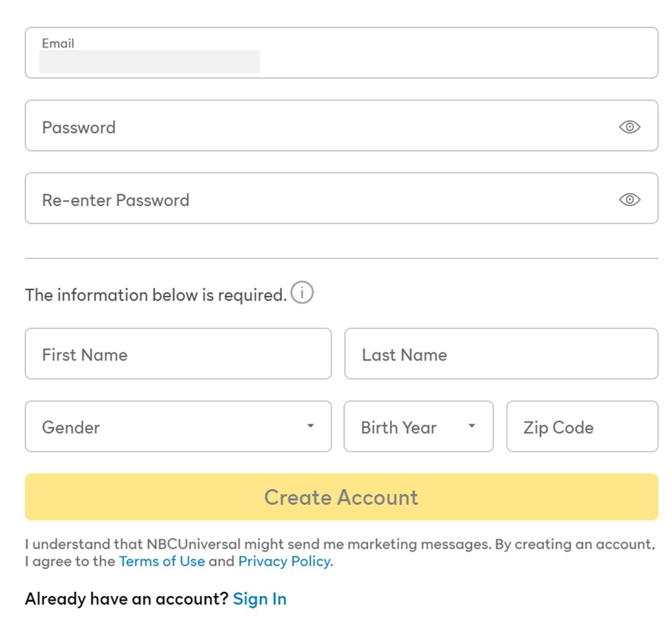This screenshot has width=672, height=627.
Task: Select the Last Name text box
Action: 501,355
